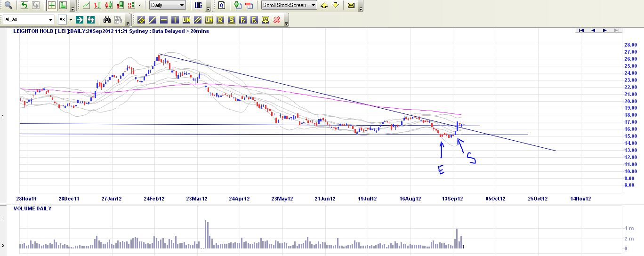
Task: Click the teal refresh arrows button
Action: (91, 19)
